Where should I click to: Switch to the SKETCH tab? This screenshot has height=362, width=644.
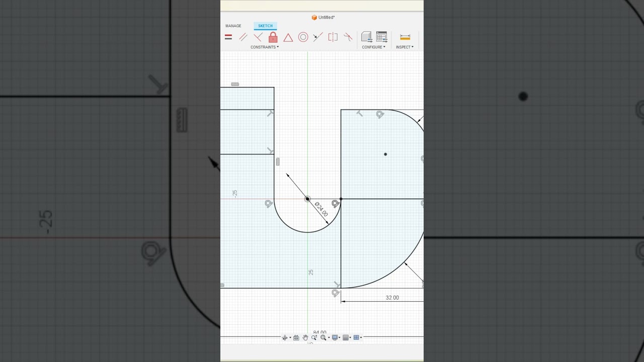click(265, 26)
